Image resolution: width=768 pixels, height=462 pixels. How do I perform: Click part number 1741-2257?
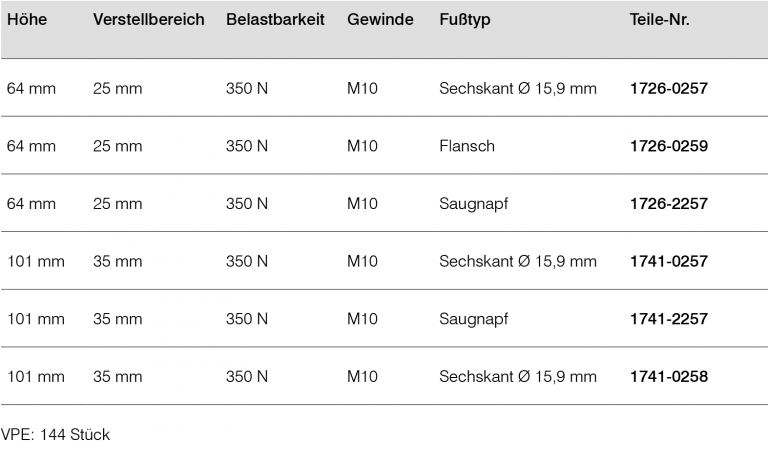(669, 319)
